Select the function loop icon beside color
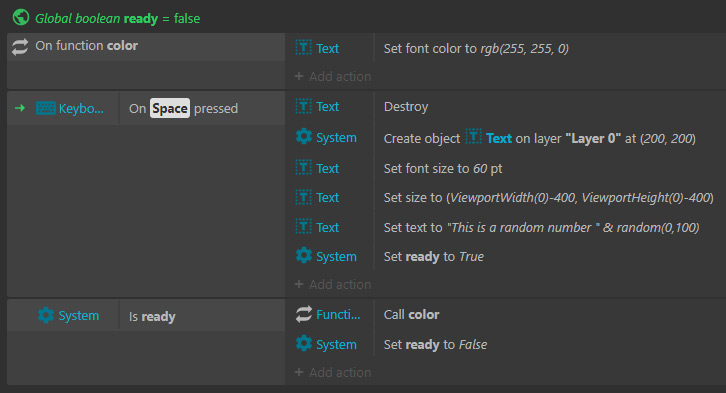 20,47
